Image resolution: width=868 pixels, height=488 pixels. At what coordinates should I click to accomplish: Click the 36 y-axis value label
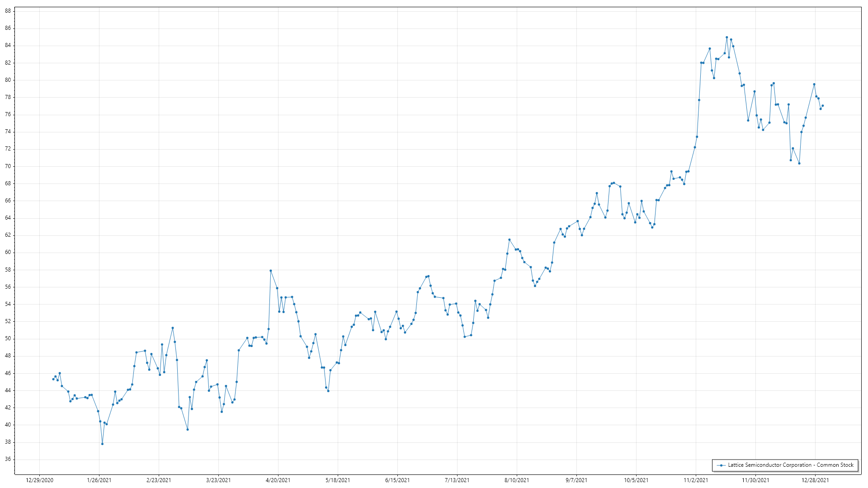click(x=8, y=460)
